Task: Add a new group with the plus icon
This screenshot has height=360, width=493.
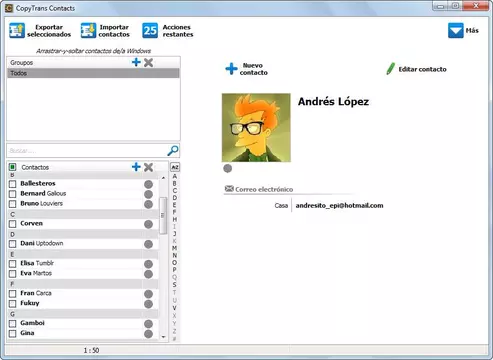Action: 136,62
